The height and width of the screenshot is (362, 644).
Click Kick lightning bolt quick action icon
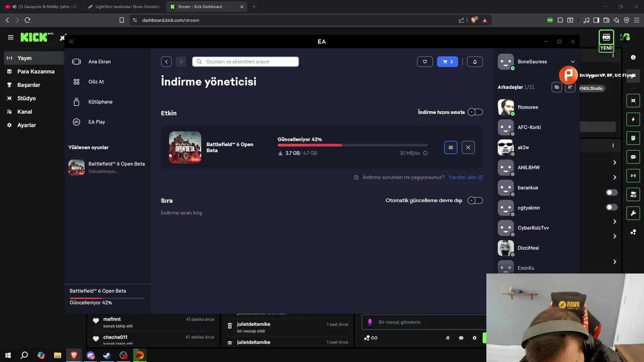633,120
